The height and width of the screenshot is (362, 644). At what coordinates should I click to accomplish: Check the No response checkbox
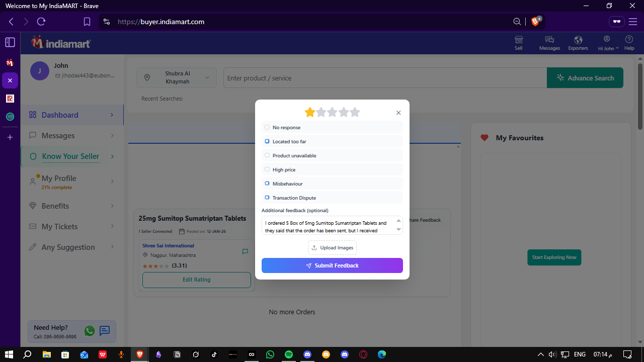267,128
